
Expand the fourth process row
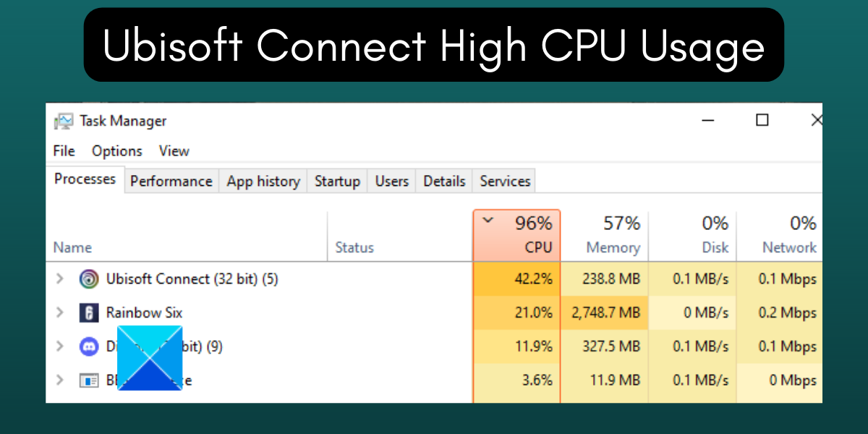pos(60,380)
